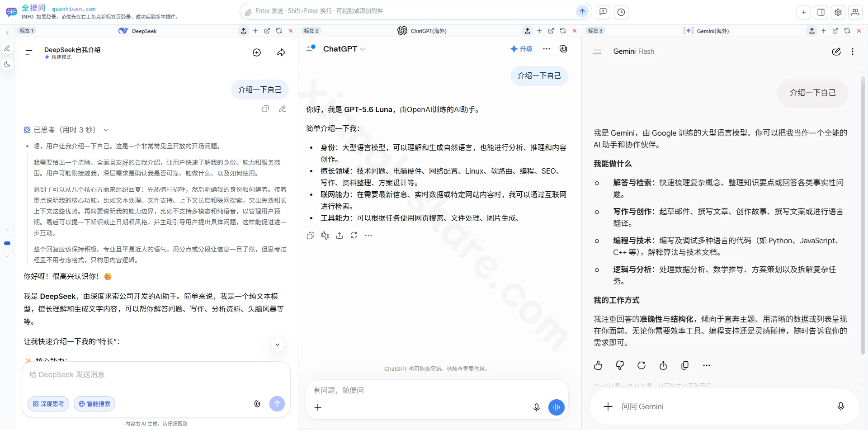Start ChatGPT voice dictation
Screen dimensions: 868x430
coord(537,407)
